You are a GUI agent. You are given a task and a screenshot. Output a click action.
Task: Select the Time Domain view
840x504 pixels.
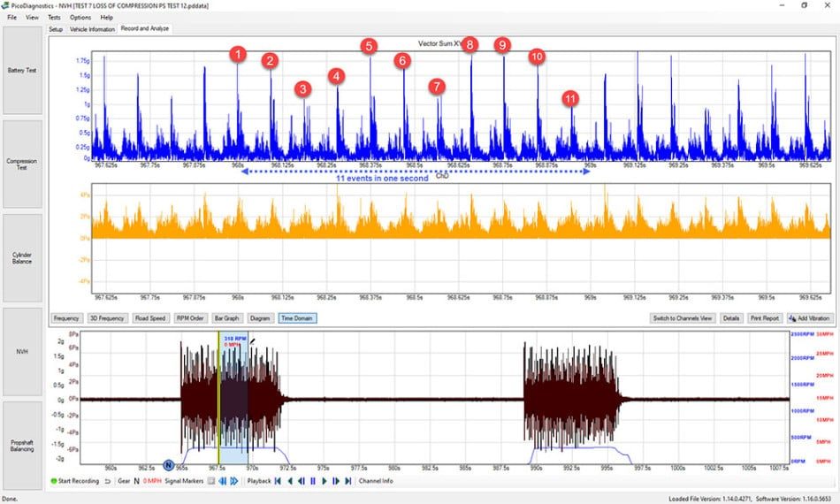coord(297,318)
